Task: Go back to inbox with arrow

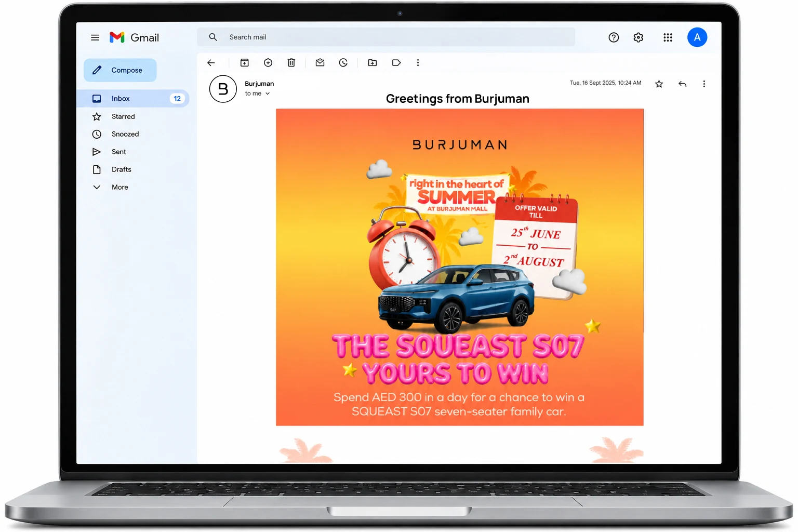Action: 211,63
